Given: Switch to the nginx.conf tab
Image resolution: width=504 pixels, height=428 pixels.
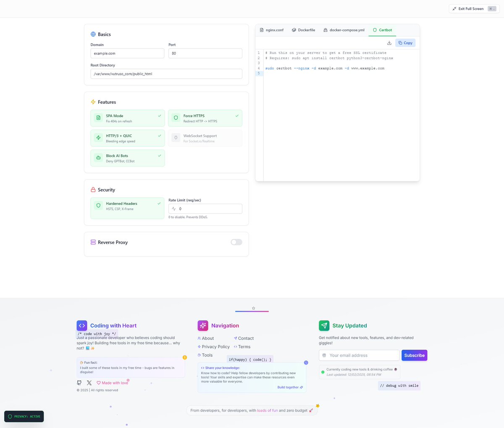Looking at the screenshot, I should (272, 30).
